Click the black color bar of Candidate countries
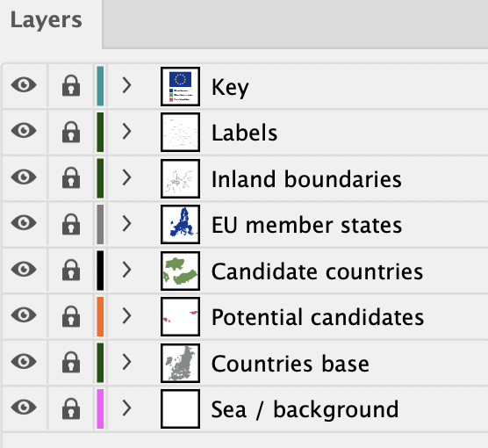This screenshot has width=488, height=448. pos(100,271)
